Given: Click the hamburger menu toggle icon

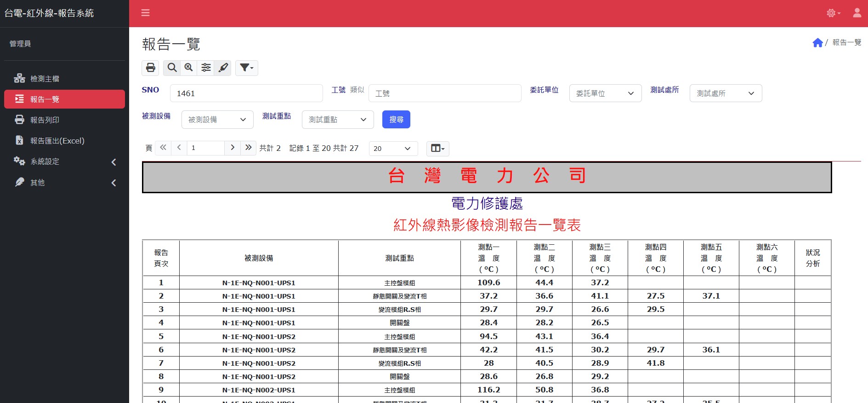Looking at the screenshot, I should [145, 13].
